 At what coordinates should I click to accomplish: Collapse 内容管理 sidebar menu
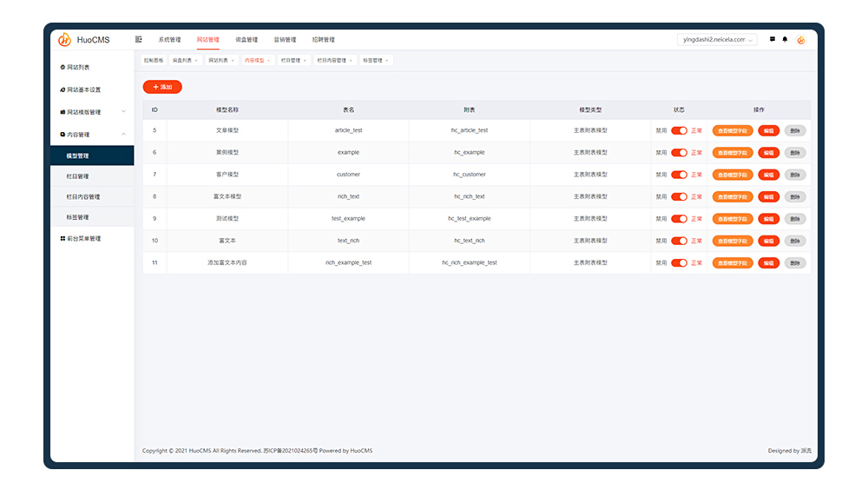92,134
